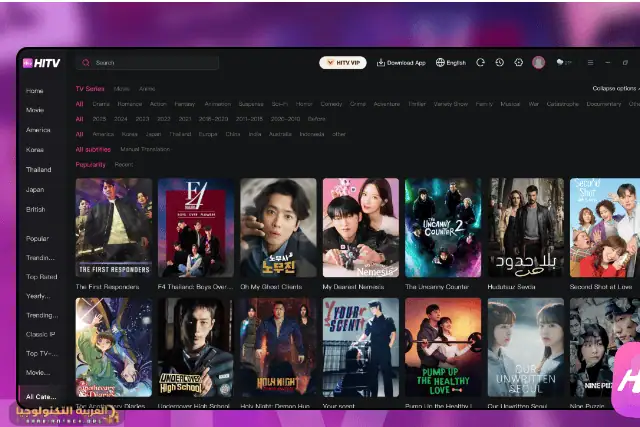Filter by Documentary genre
This screenshot has height=427, width=640.
[604, 104]
